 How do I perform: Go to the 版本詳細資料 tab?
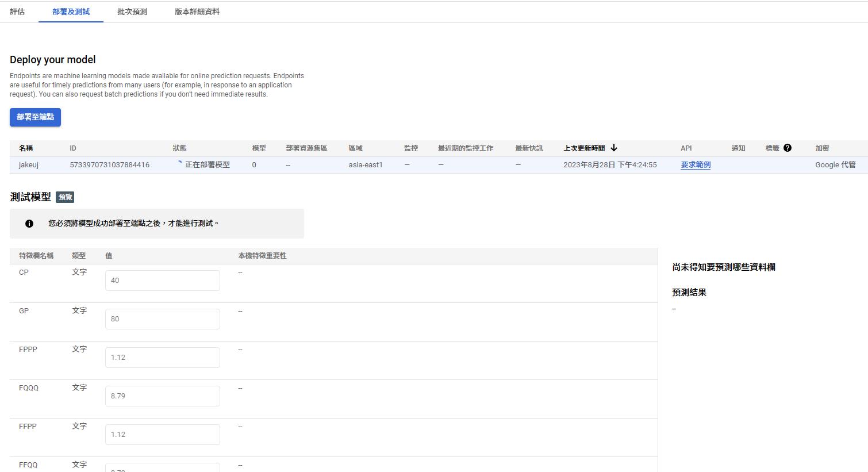[x=197, y=11]
